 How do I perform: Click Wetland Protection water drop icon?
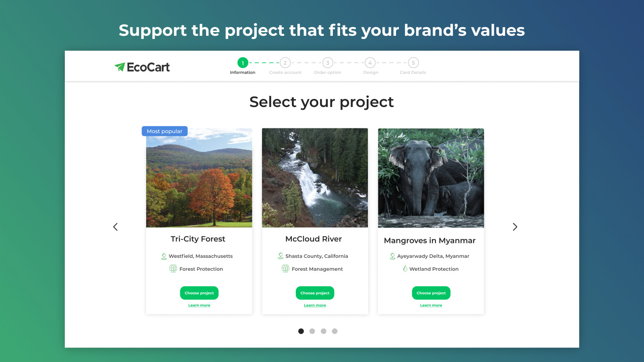coord(405,268)
